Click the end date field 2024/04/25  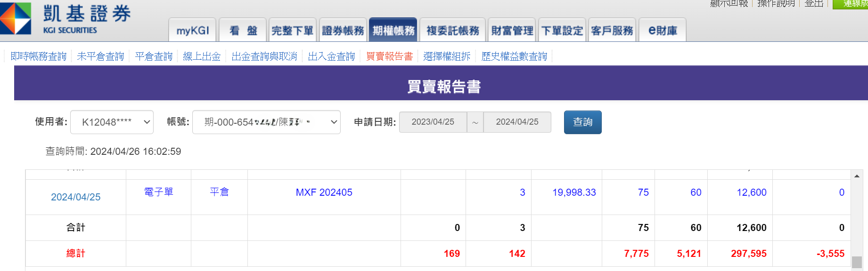[x=517, y=122]
